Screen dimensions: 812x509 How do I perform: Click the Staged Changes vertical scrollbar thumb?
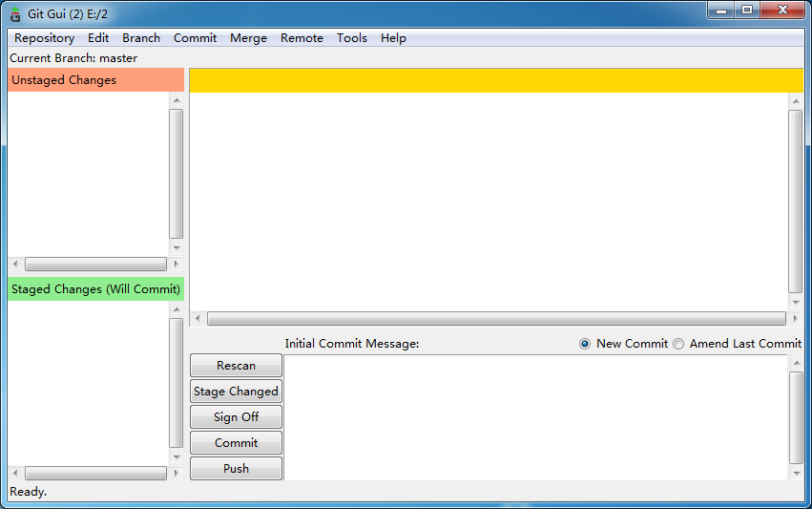pos(177,383)
